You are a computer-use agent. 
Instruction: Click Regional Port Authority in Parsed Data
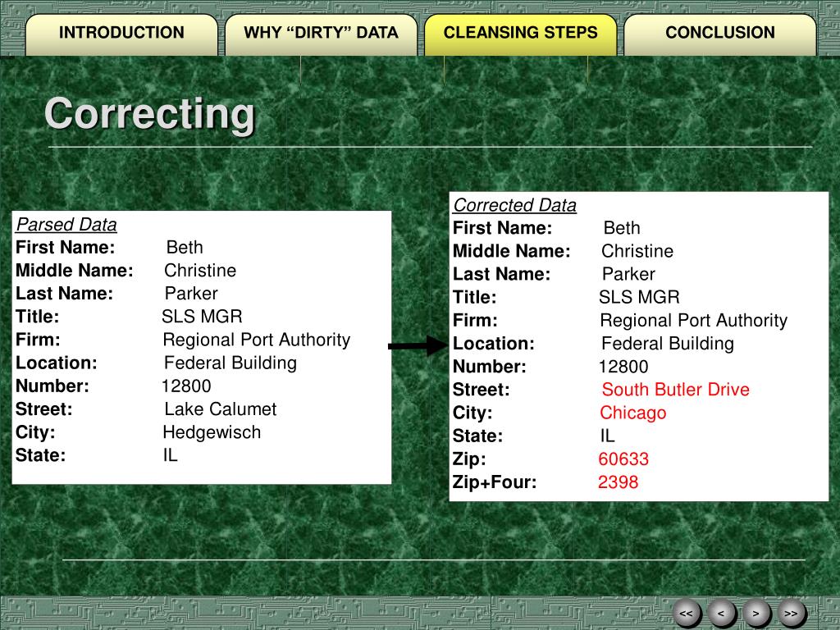tap(257, 340)
